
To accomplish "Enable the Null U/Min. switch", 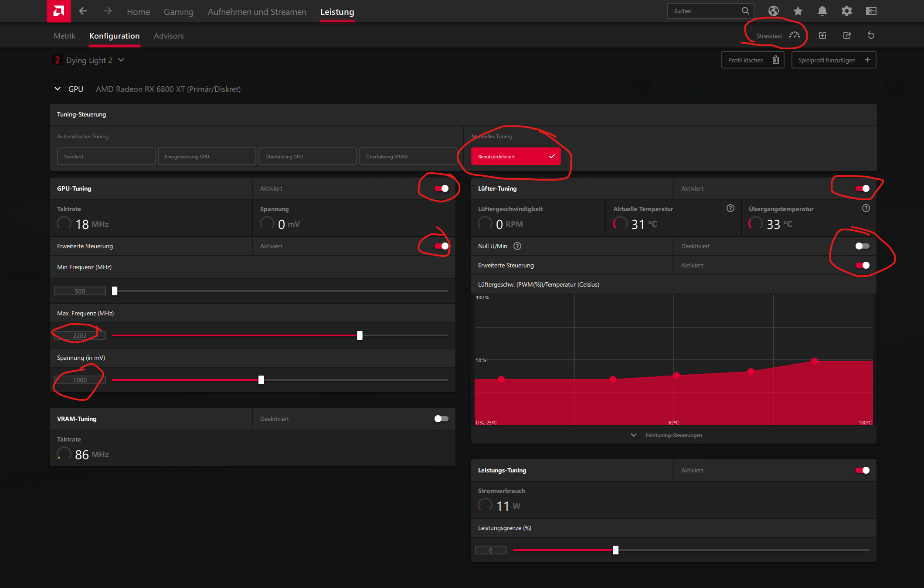I will pyautogui.click(x=862, y=246).
